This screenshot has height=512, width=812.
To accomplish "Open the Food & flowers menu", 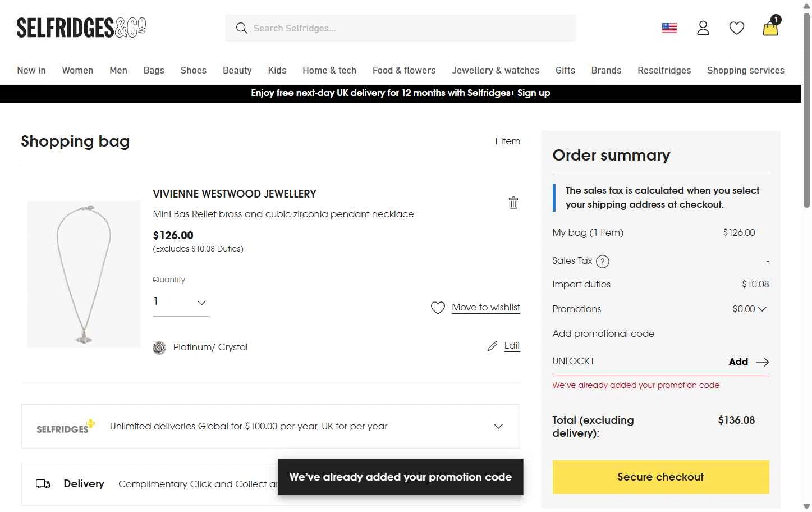I will (404, 70).
